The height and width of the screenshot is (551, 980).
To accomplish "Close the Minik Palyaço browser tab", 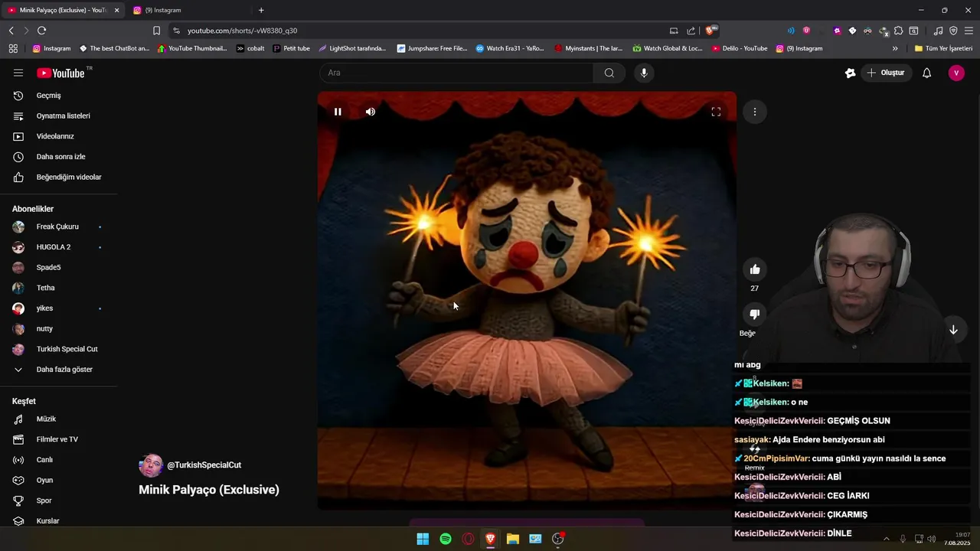I will coord(116,10).
